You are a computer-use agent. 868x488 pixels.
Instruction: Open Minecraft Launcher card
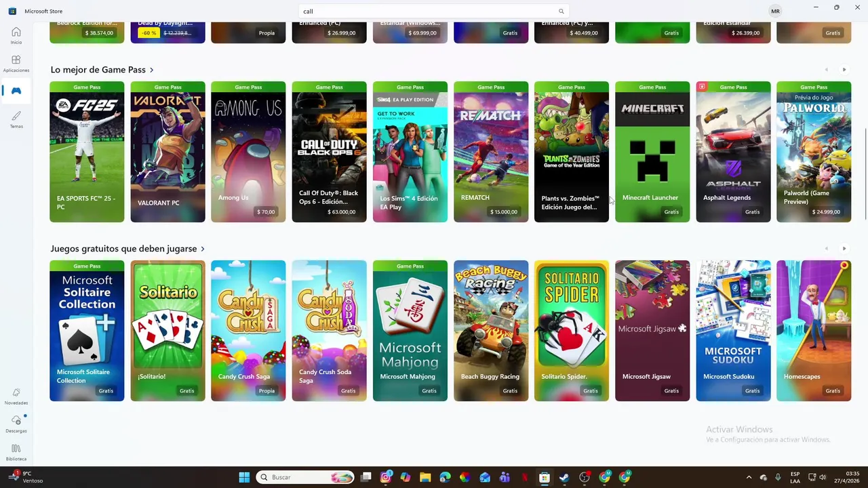(x=652, y=152)
